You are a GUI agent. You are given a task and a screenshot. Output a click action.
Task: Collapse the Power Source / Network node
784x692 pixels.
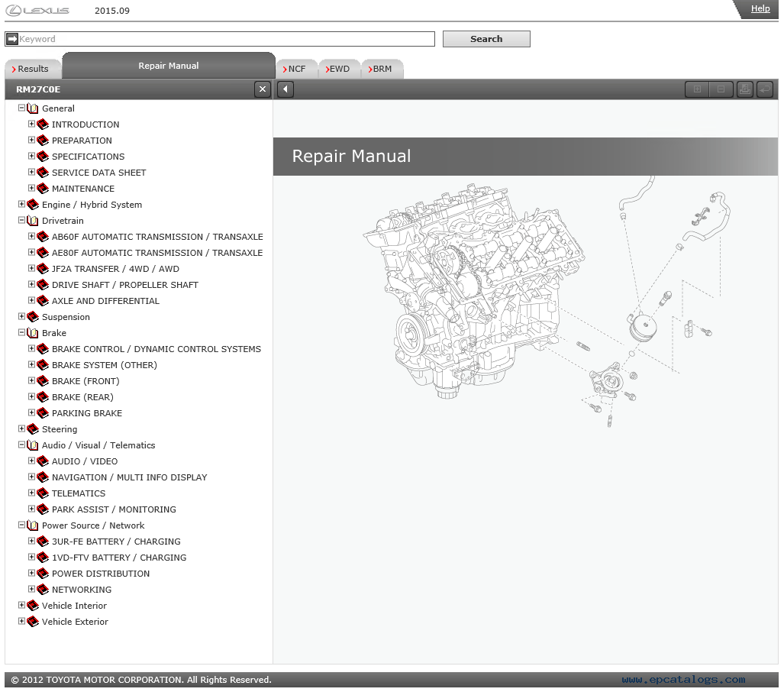[x=21, y=525]
